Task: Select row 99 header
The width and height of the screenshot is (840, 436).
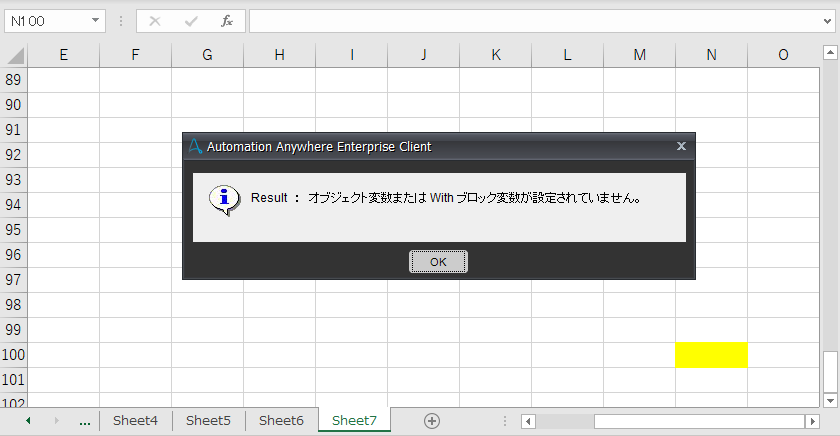Action: tap(13, 329)
